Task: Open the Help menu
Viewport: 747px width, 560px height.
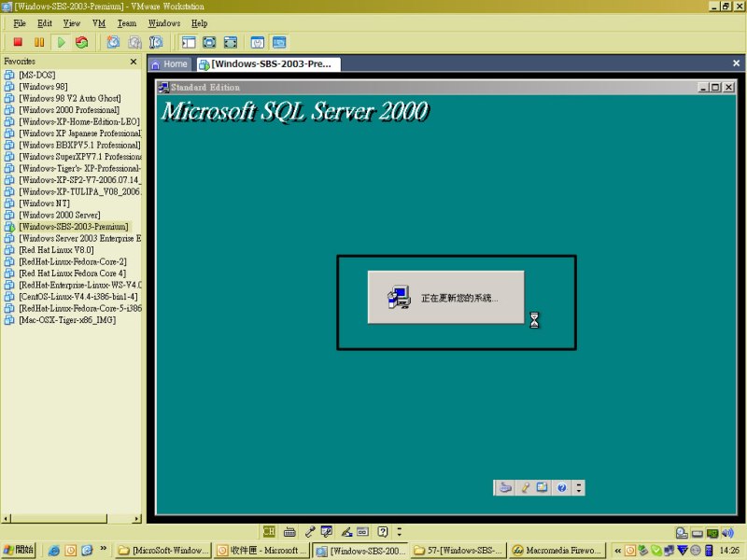Action: coord(200,23)
